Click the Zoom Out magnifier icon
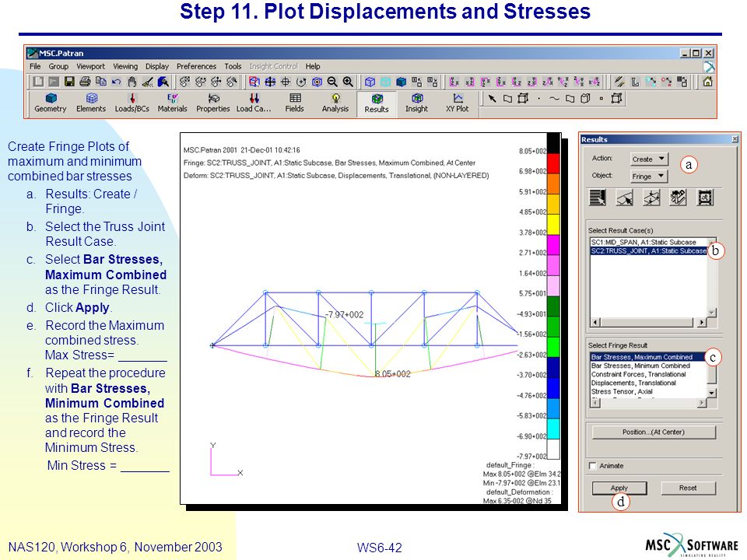 [332, 82]
